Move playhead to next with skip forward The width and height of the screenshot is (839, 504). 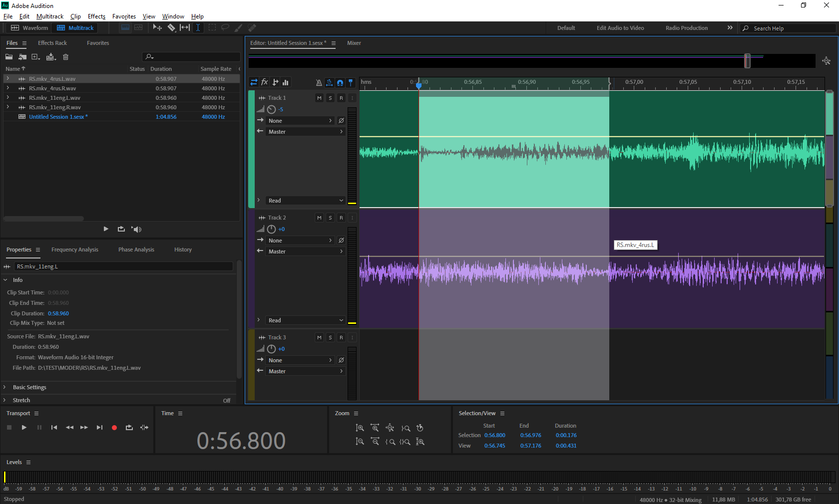(x=99, y=428)
